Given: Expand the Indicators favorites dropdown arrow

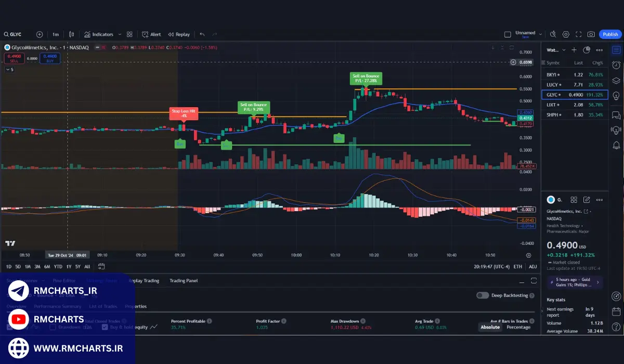Looking at the screenshot, I should pyautogui.click(x=120, y=34).
